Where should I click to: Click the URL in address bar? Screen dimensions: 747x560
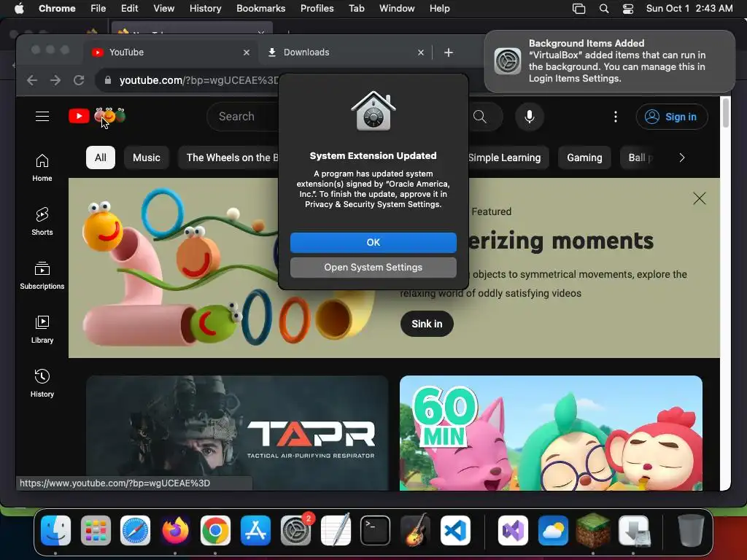point(198,80)
